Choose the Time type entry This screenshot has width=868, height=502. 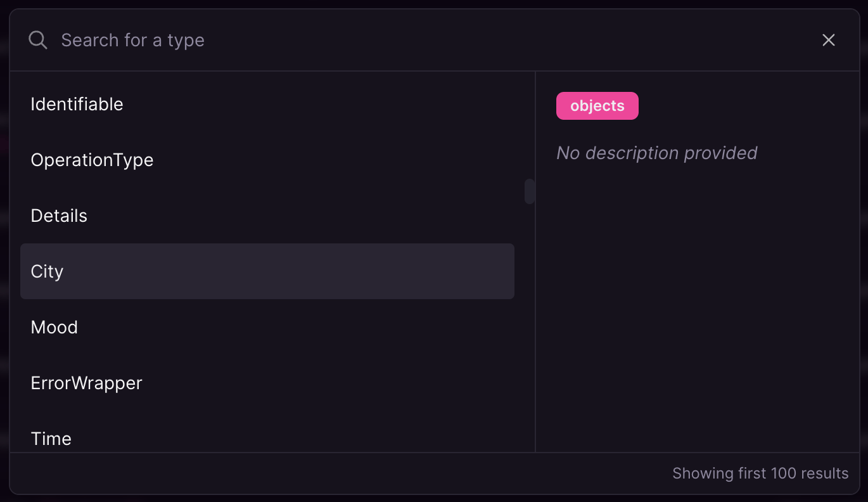(x=267, y=438)
